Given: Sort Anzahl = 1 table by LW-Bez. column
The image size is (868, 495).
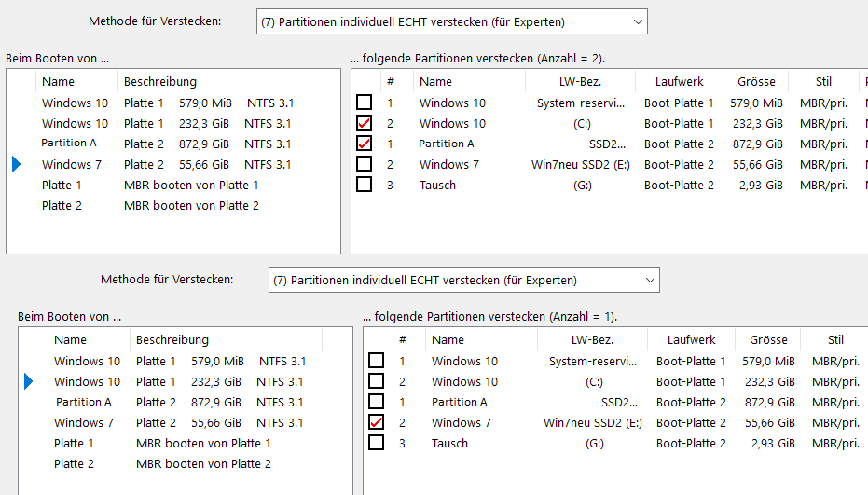Looking at the screenshot, I should (592, 339).
